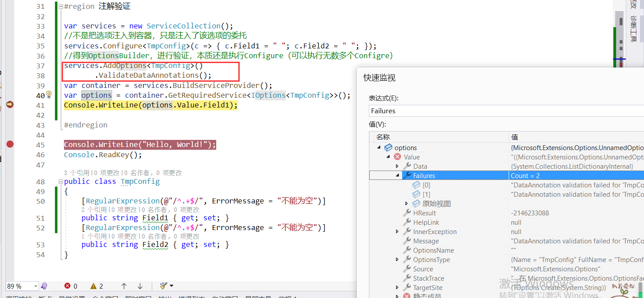Click the wrench icon beside OptionsName
The width and height of the screenshot is (644, 298).
pyautogui.click(x=407, y=250)
